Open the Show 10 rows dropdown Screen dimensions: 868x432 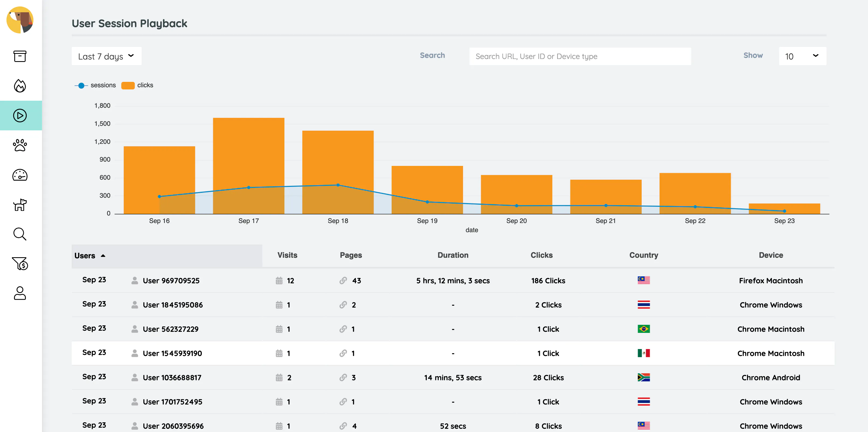[x=802, y=56]
